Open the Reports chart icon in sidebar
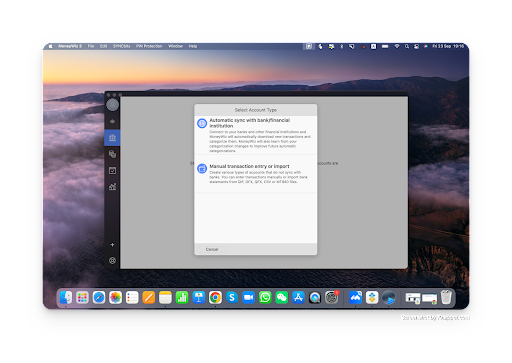The width and height of the screenshot is (512, 363). (x=112, y=187)
